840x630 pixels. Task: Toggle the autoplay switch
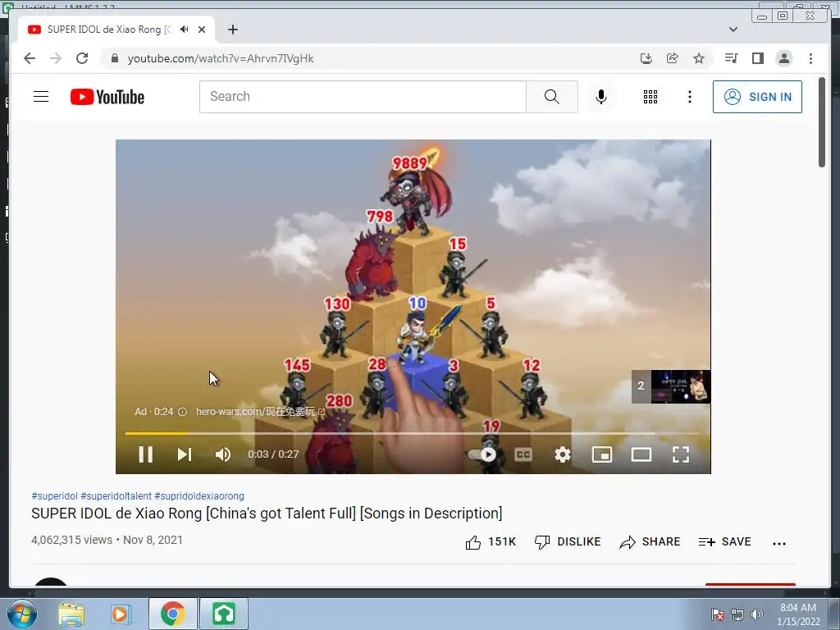[482, 454]
